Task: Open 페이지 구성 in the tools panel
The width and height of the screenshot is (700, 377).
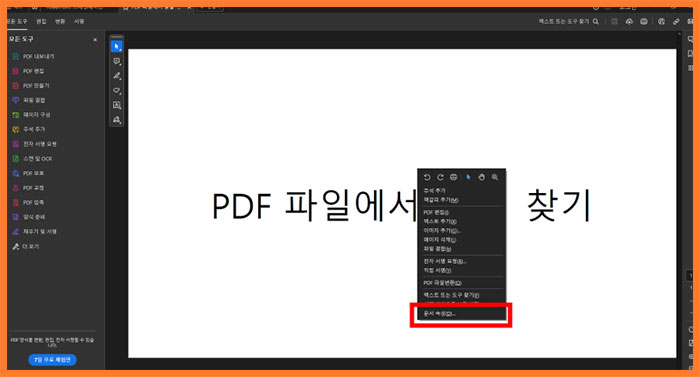Action: pyautogui.click(x=31, y=115)
